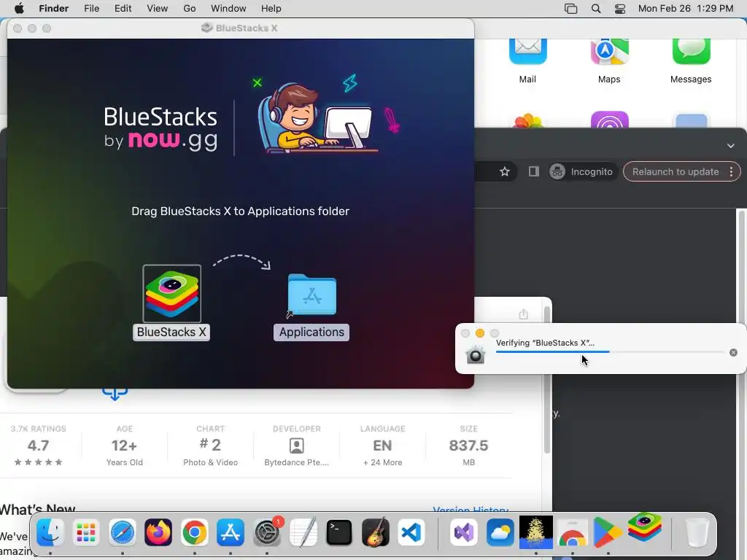Open Maps app icon behind installer
This screenshot has width=747, height=560.
(x=609, y=51)
